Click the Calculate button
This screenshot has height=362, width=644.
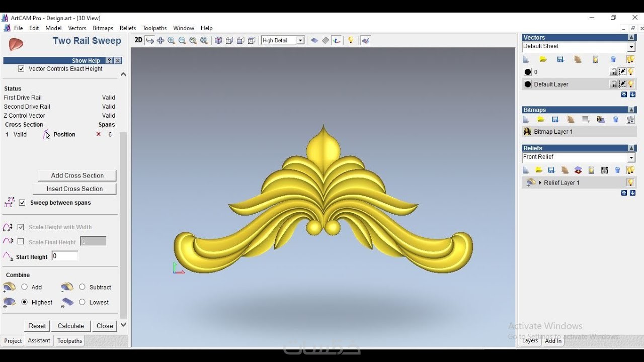click(x=71, y=326)
